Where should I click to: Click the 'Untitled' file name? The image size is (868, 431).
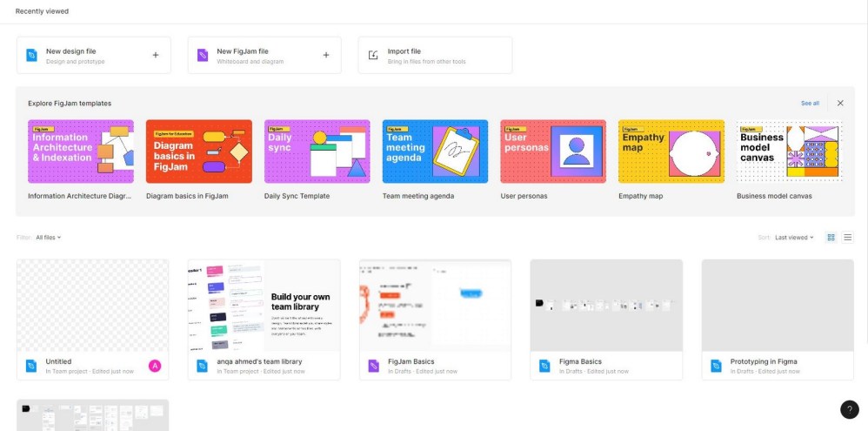58,361
